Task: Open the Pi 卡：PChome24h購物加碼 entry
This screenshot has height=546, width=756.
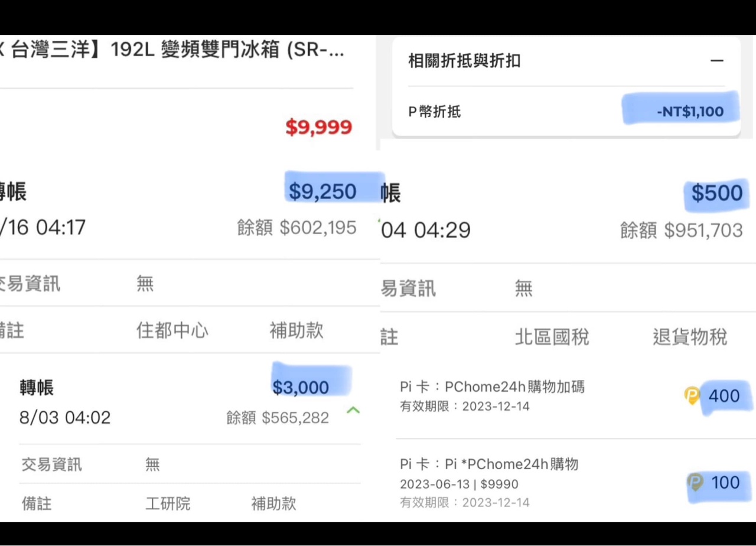Action: point(492,387)
